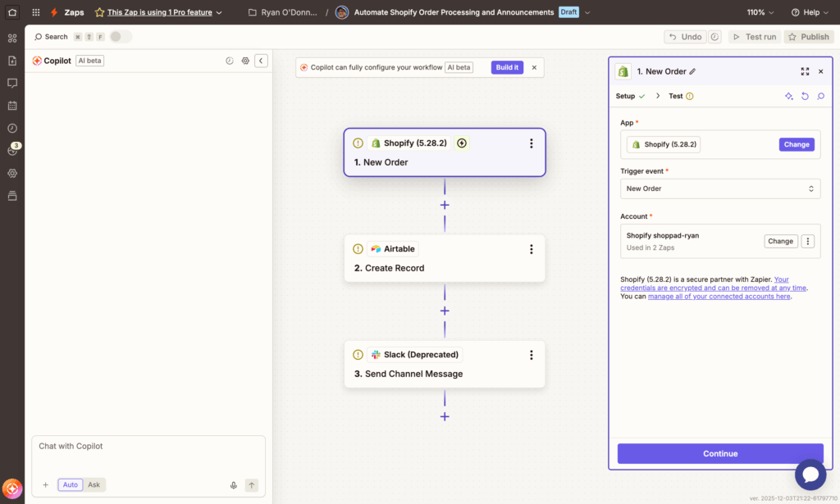840x504 pixels.
Task: Expand the Help menu
Action: tap(810, 11)
